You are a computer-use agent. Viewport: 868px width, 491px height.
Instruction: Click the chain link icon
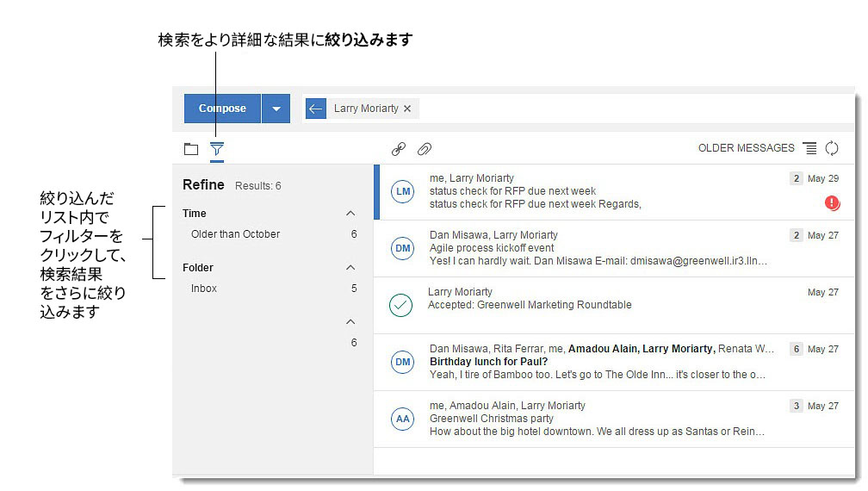click(398, 149)
